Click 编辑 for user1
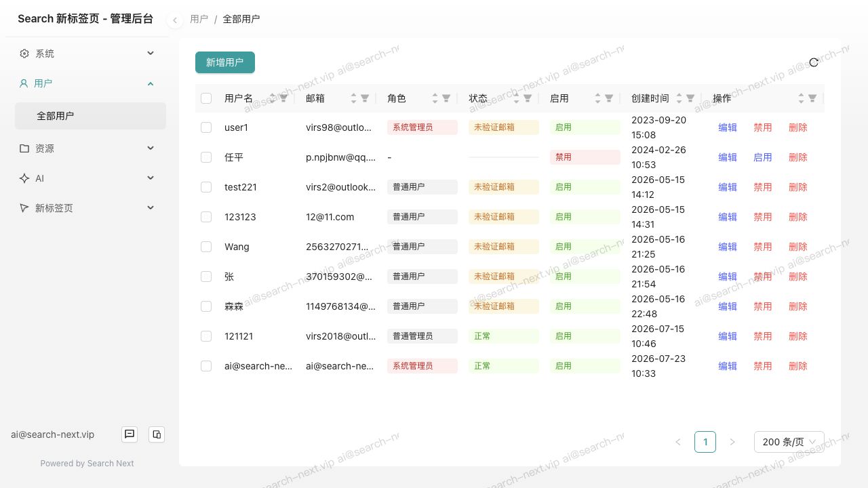868x488 pixels. pos(728,127)
